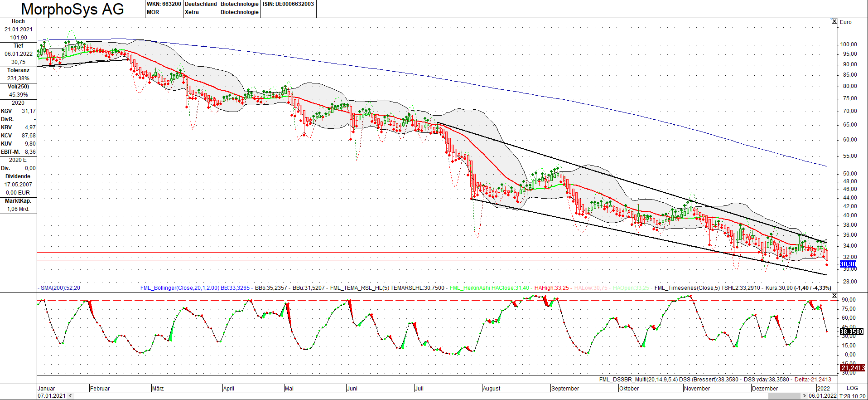
Task: Click the Oktober month label on the time axis
Action: click(x=629, y=389)
